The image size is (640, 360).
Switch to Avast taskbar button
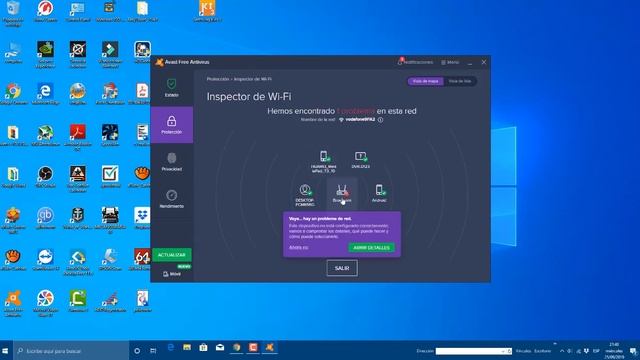[269, 347]
